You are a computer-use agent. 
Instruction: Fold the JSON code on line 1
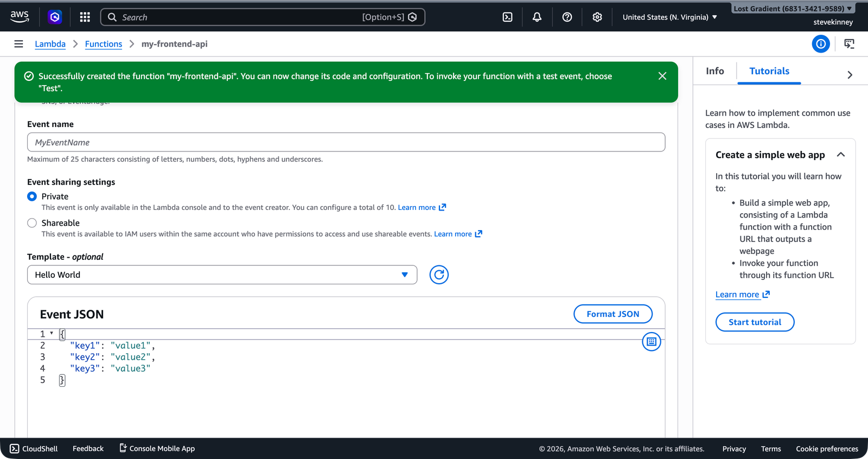point(52,334)
